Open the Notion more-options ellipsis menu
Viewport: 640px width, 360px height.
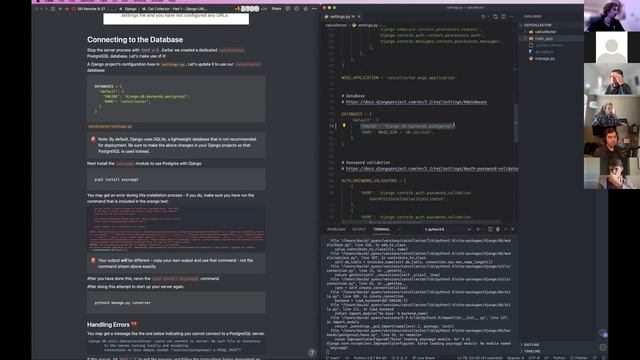pyautogui.click(x=314, y=9)
